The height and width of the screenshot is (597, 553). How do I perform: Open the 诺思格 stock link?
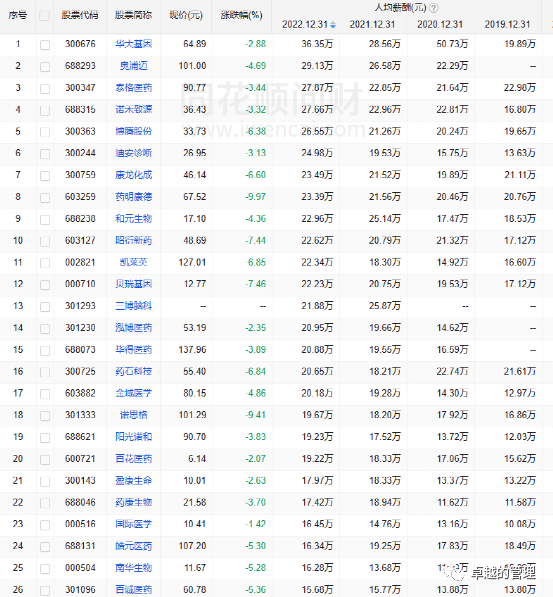tap(134, 415)
